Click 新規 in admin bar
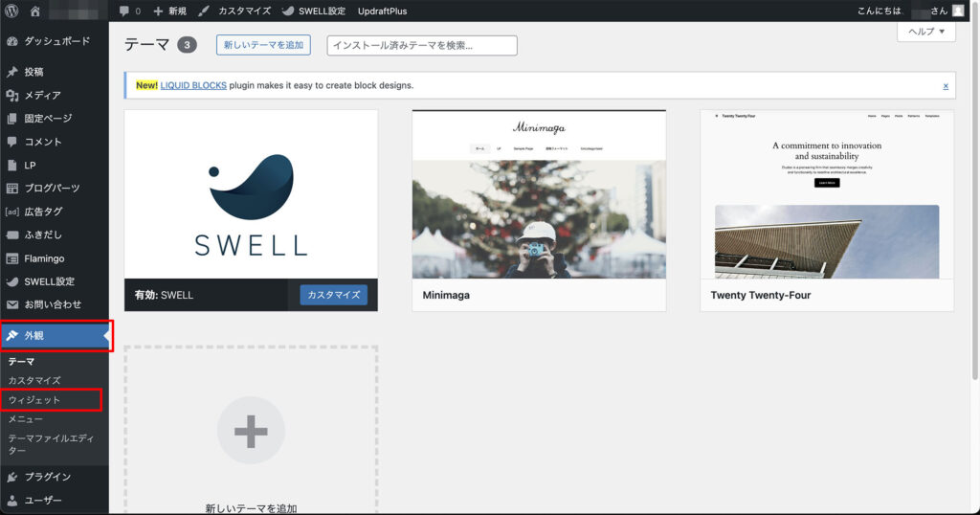The height and width of the screenshot is (515, 980). 177,11
